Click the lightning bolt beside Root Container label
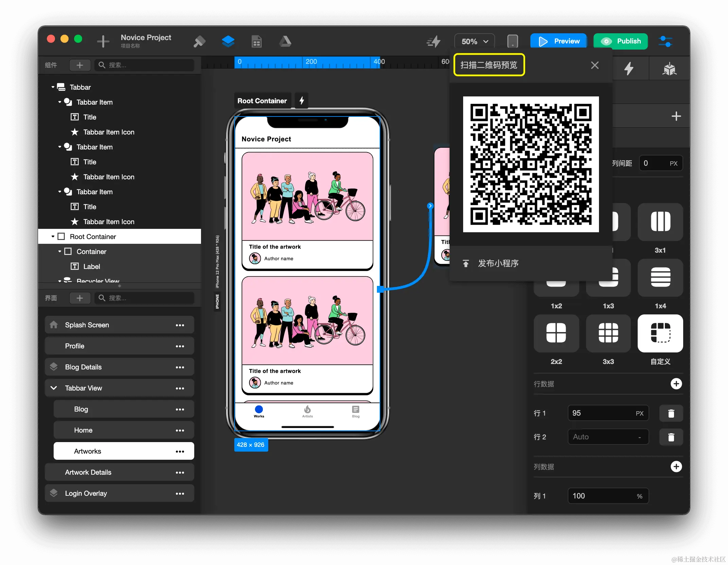This screenshot has width=728, height=565. click(302, 101)
